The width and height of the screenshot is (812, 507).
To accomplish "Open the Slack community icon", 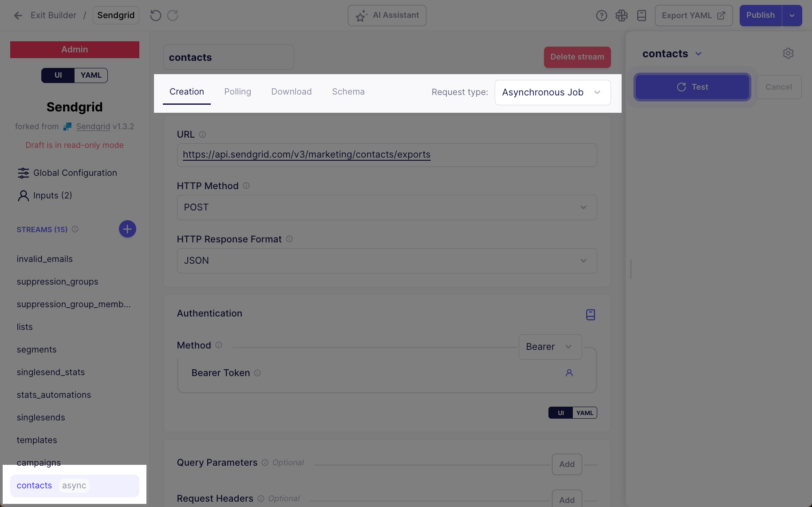I will [621, 15].
